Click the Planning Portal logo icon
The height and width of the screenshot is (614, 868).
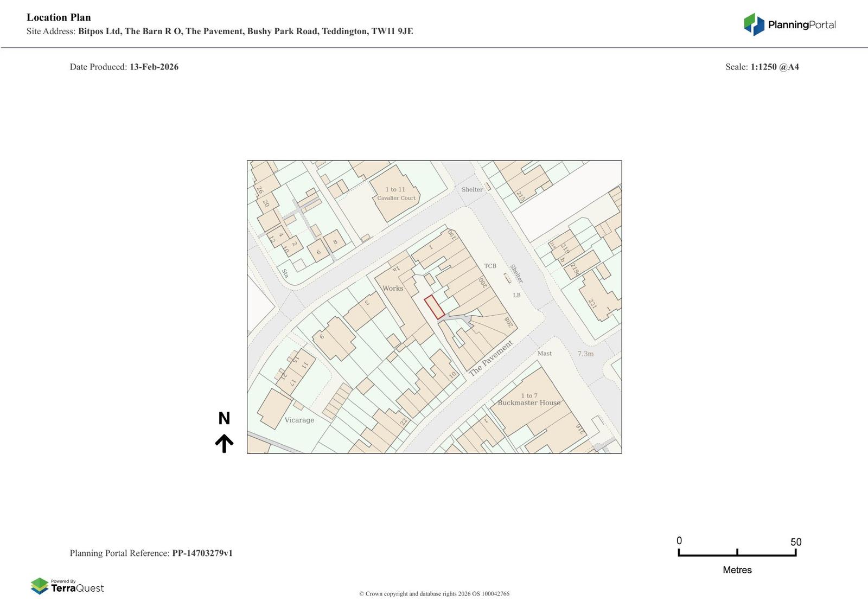click(754, 24)
